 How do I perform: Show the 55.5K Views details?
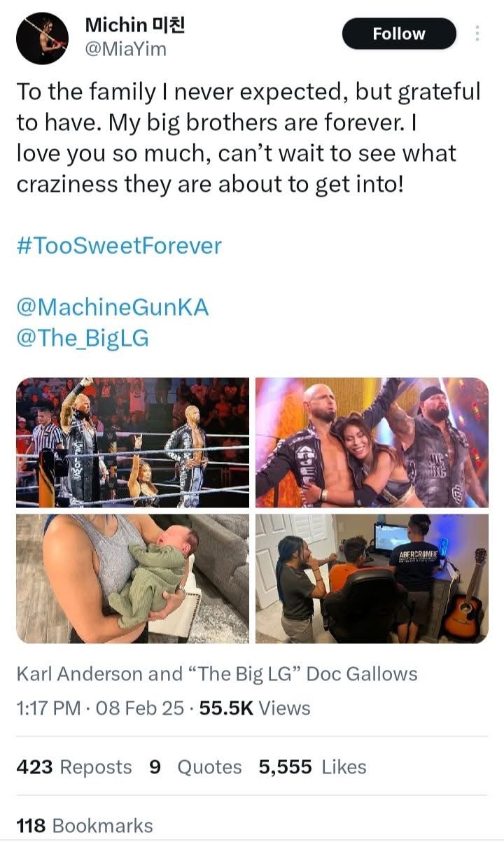[x=255, y=708]
